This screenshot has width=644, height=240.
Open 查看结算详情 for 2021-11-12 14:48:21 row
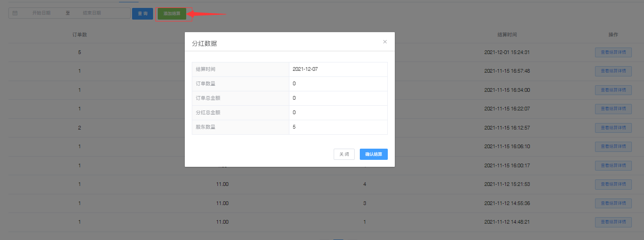click(x=613, y=222)
